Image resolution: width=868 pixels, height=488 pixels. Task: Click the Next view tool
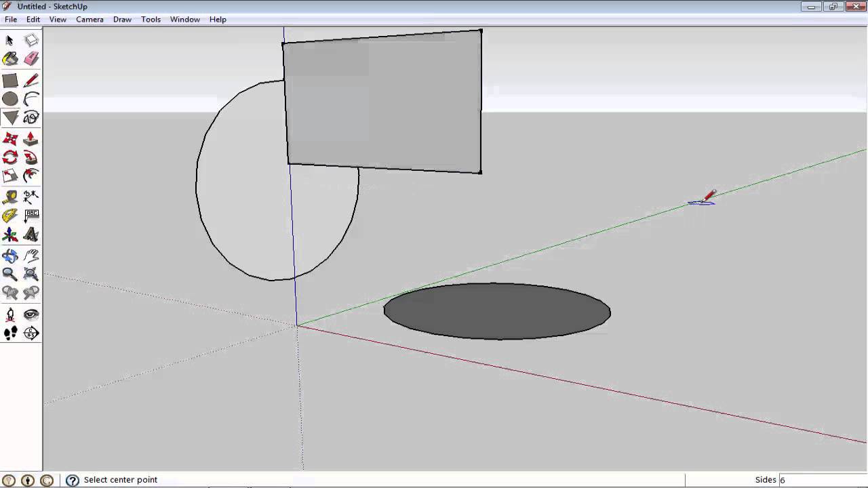click(31, 293)
